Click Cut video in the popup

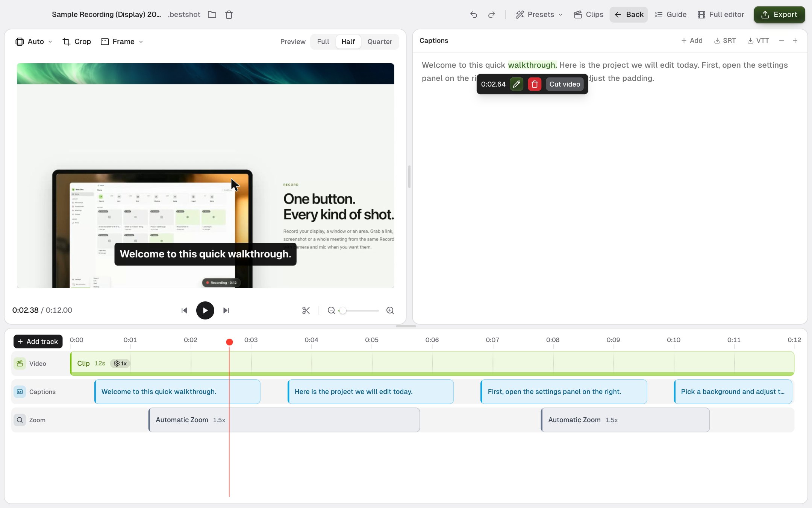point(565,84)
